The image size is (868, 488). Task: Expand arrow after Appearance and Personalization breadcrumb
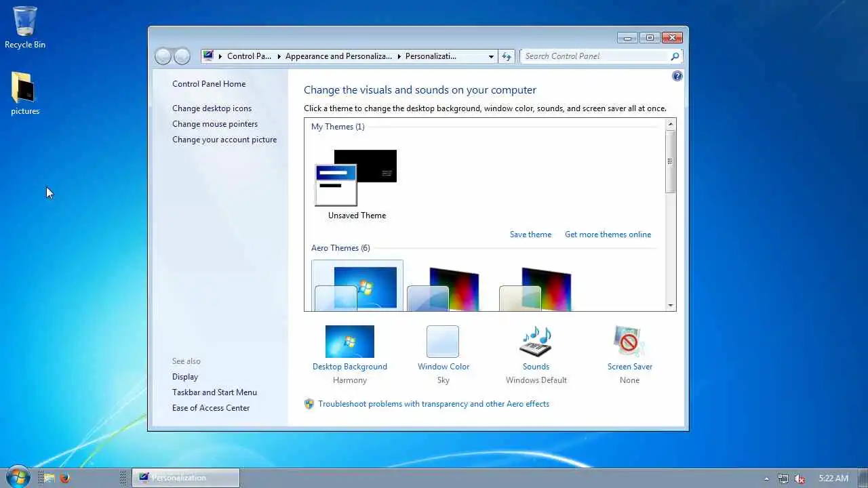click(x=399, y=56)
